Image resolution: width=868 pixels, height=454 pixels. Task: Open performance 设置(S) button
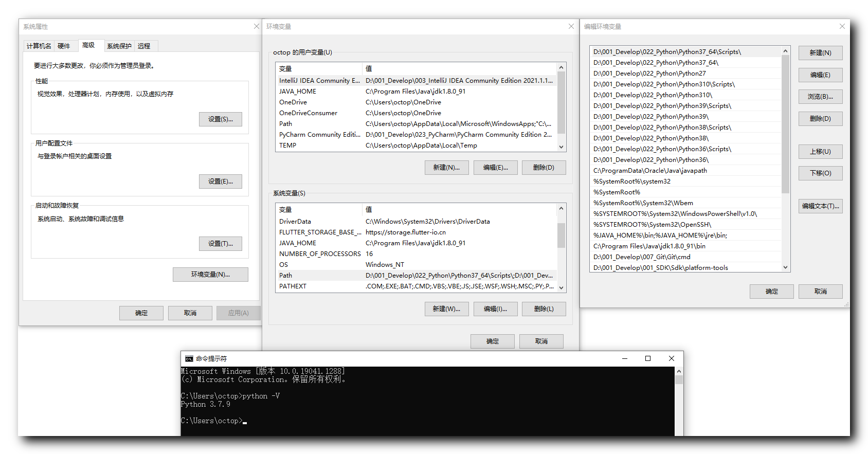pos(221,119)
